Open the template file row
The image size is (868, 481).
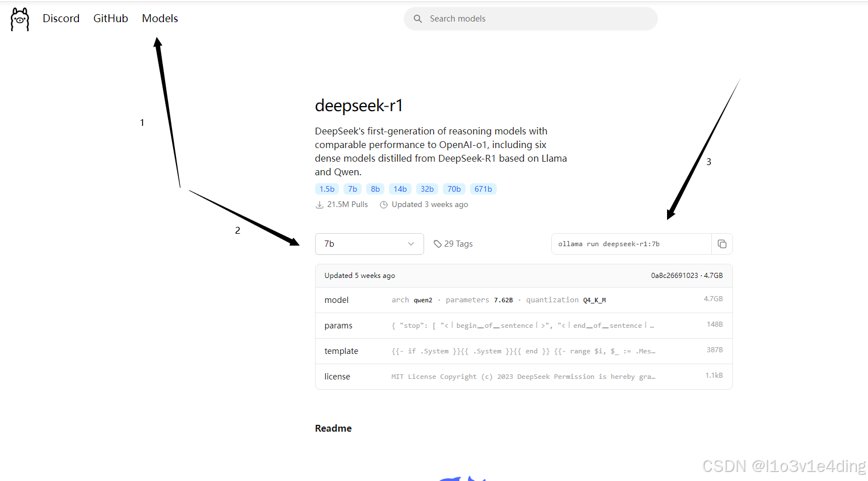coord(524,351)
